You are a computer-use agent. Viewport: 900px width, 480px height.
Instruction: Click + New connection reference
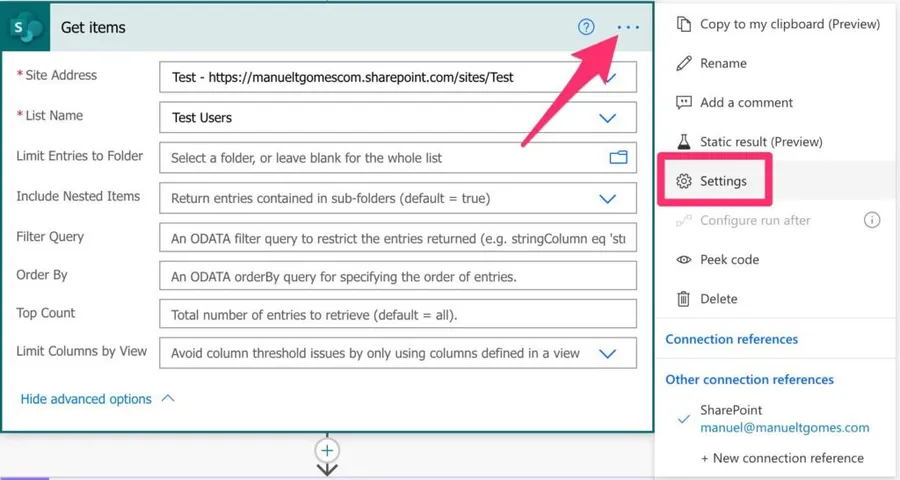pyautogui.click(x=781, y=458)
